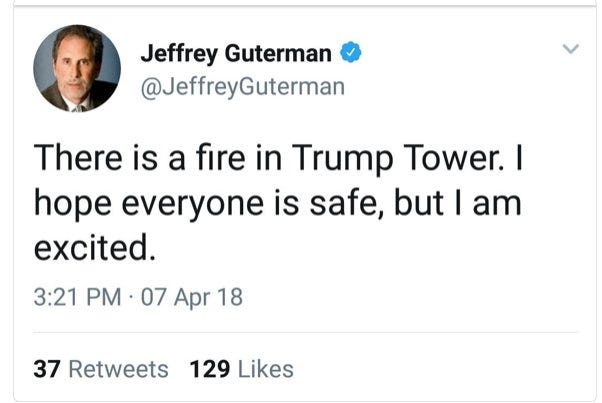Expand the tweet options chevron
This screenshot has height=403, width=602.
pyautogui.click(x=571, y=49)
